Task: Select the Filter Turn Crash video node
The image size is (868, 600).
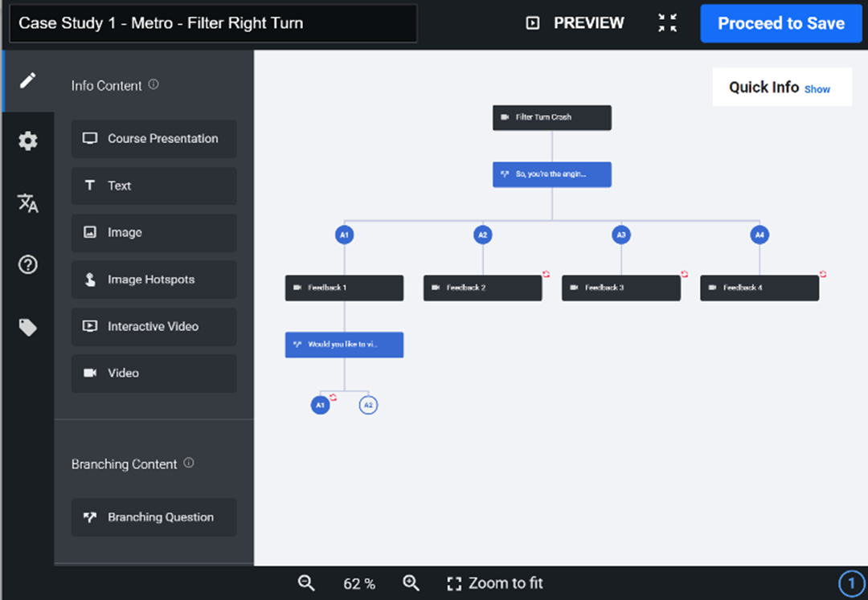Action: coord(551,117)
